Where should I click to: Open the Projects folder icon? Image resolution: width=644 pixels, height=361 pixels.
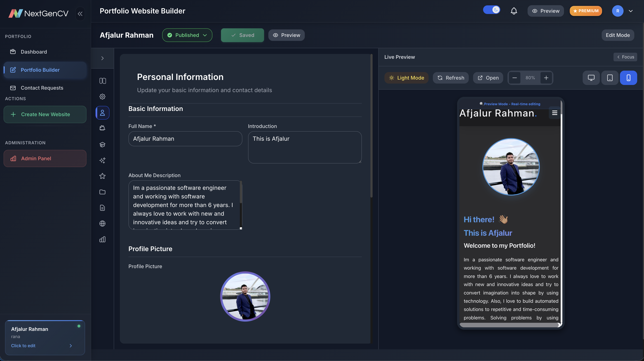(x=102, y=192)
